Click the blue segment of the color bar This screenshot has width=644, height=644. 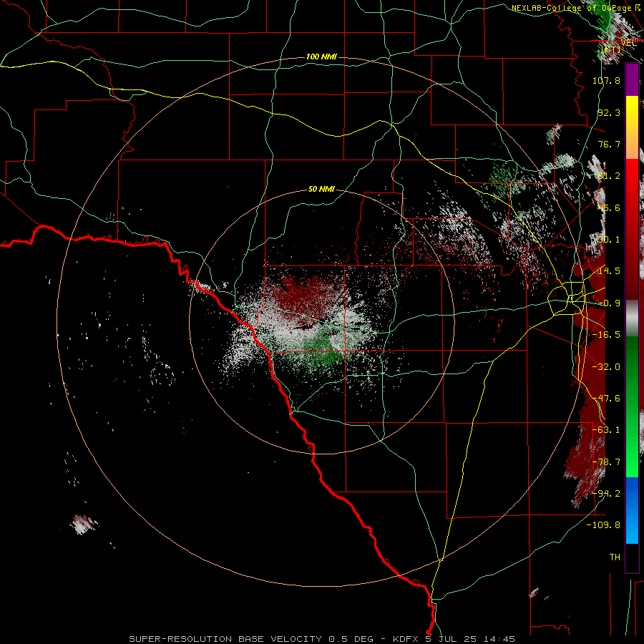point(632,510)
